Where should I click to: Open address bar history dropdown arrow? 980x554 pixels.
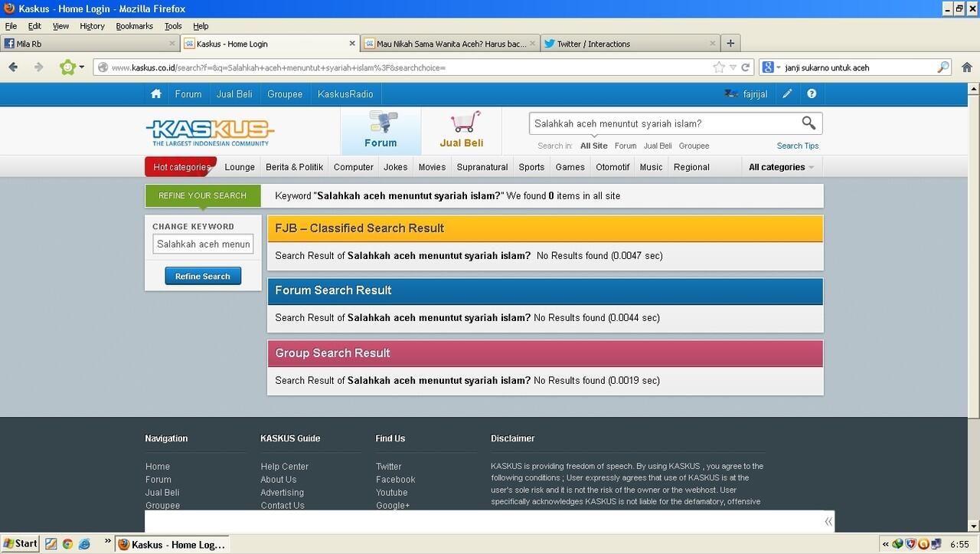coord(733,67)
